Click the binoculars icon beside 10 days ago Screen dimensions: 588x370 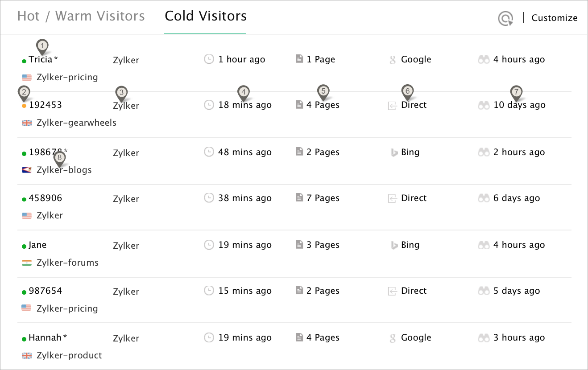point(484,105)
